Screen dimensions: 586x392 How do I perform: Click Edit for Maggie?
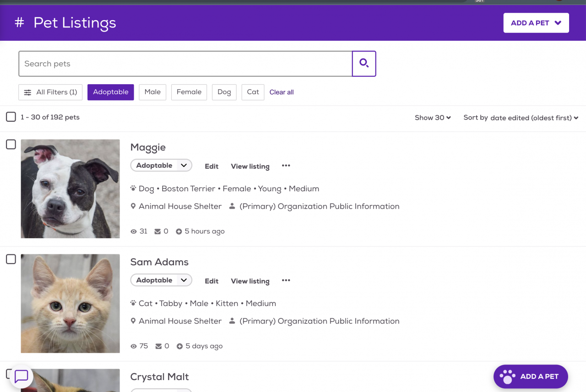point(212,166)
